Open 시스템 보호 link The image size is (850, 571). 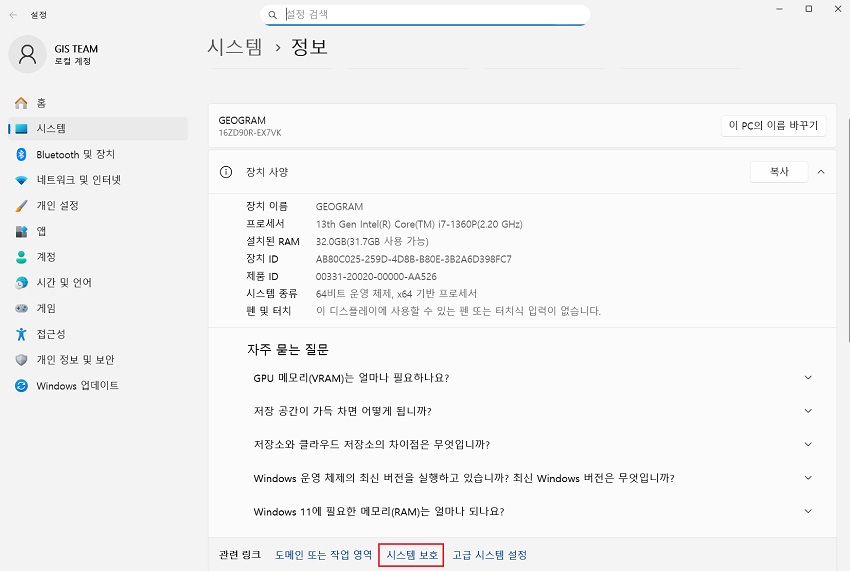412,555
